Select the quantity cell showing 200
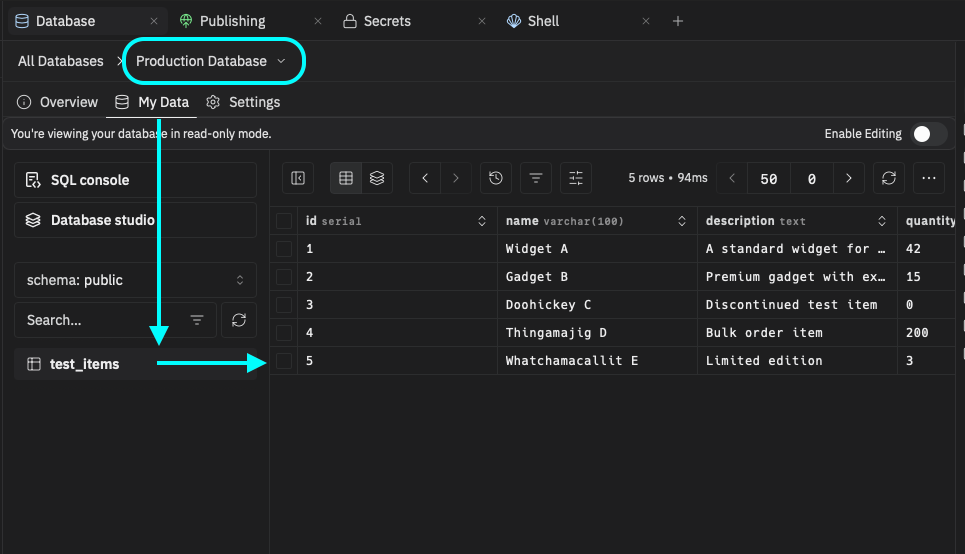This screenshot has height=554, width=965. point(927,333)
